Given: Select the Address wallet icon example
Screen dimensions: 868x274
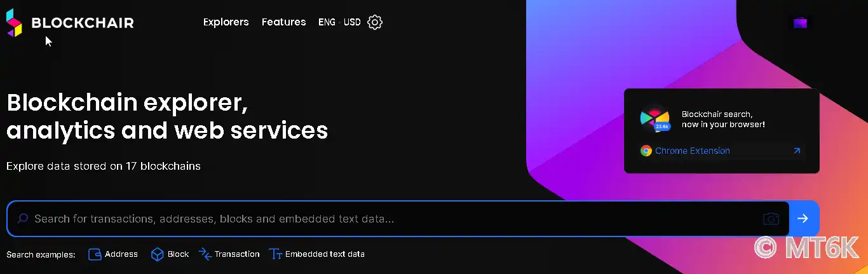Looking at the screenshot, I should [95, 254].
